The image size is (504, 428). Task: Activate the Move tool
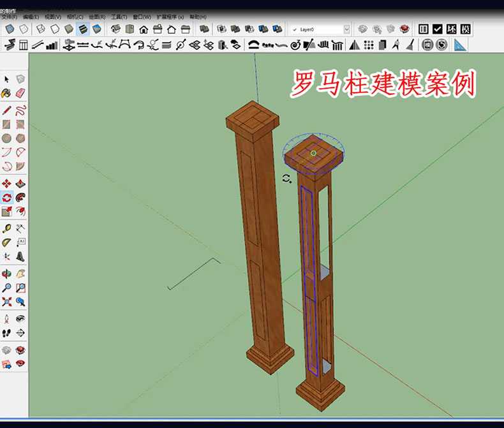(x=7, y=184)
